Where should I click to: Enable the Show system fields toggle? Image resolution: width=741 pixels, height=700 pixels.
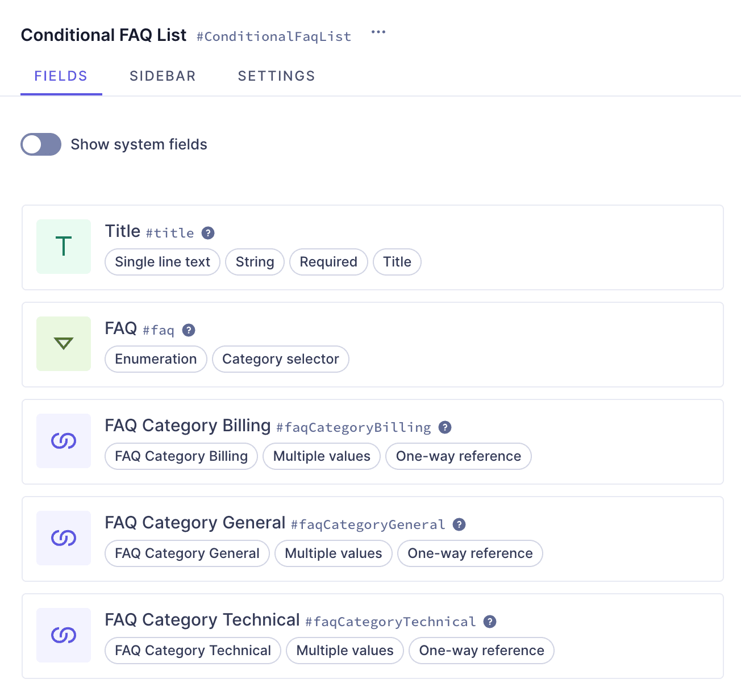pos(40,144)
